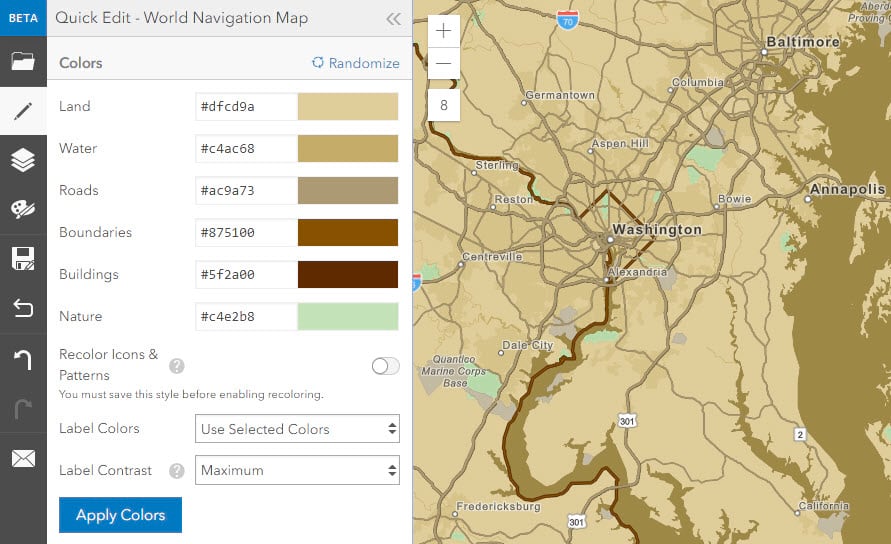Click the Undo arrow icon

(23, 359)
